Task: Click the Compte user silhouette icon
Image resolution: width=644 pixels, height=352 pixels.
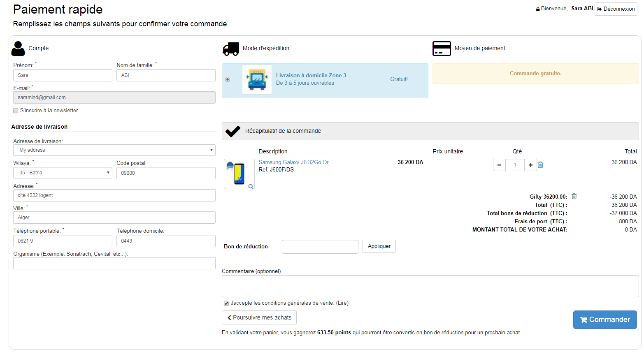Action: pos(18,49)
